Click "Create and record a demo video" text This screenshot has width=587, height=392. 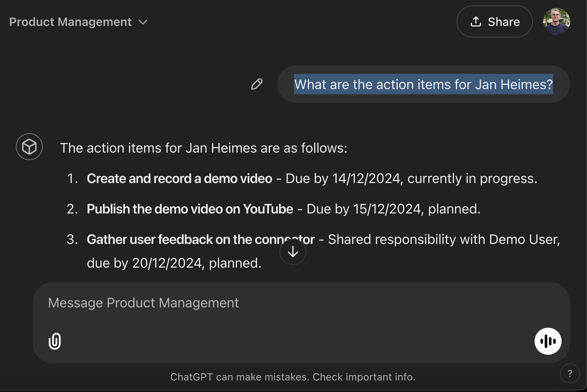(x=179, y=179)
